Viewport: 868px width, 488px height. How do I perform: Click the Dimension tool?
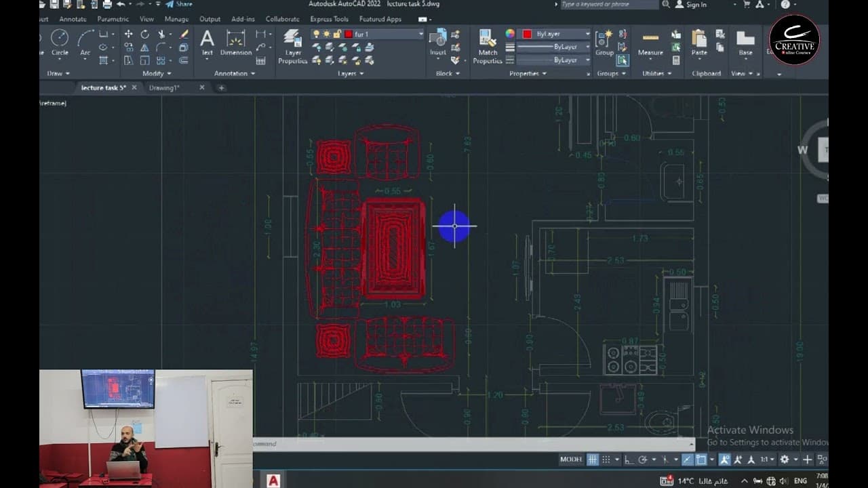[x=236, y=42]
